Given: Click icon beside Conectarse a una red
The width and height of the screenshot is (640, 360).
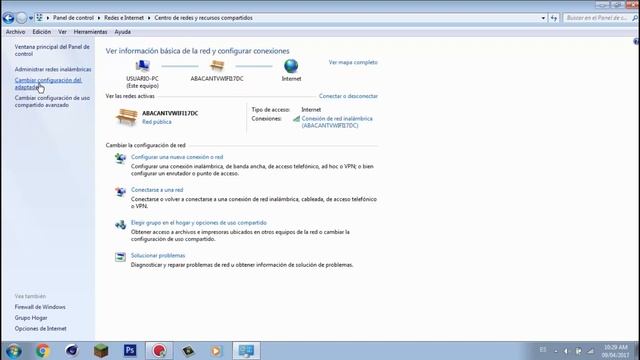Looking at the screenshot, I should click(120, 191).
